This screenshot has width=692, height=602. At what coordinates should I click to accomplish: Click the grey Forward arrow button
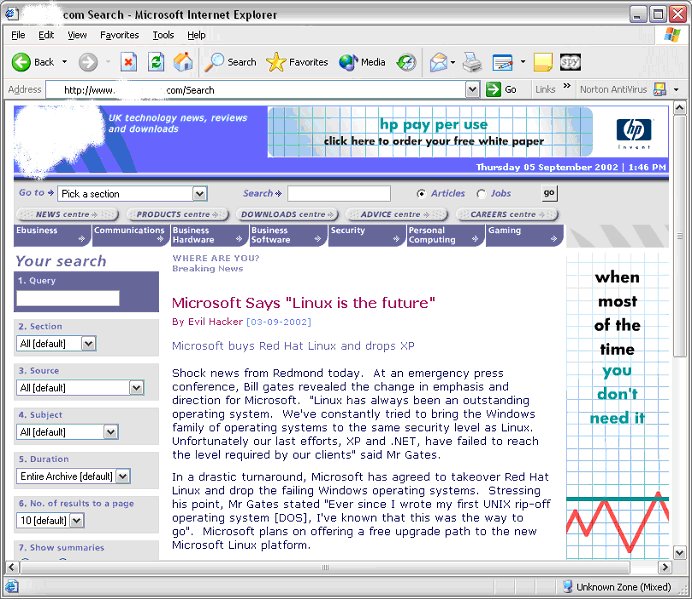tap(88, 62)
